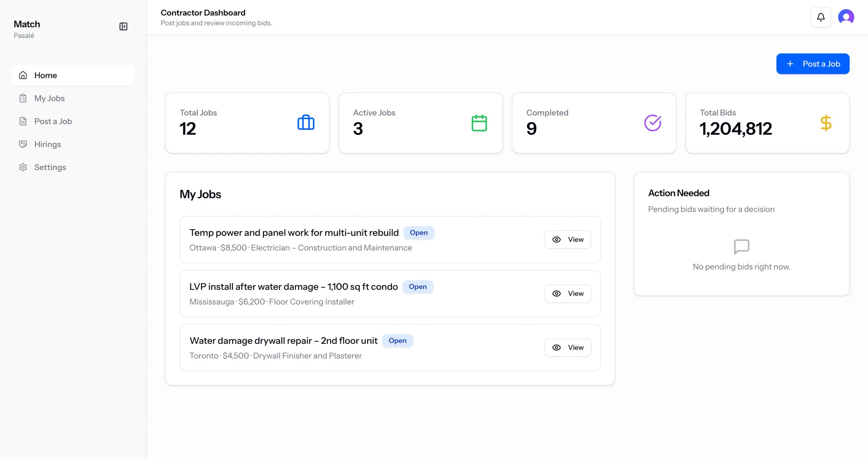868x459 pixels.
Task: Click the Open badge on LVP install job
Action: [x=418, y=287]
